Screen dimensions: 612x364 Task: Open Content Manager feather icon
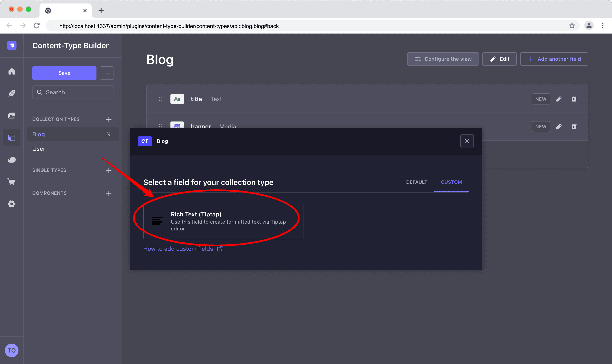click(x=12, y=93)
